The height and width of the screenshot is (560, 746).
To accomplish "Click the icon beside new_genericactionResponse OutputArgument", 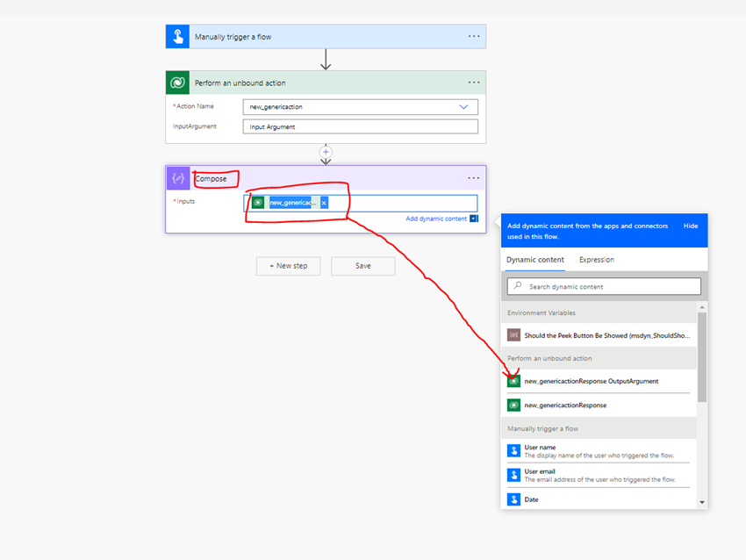I will [x=513, y=380].
